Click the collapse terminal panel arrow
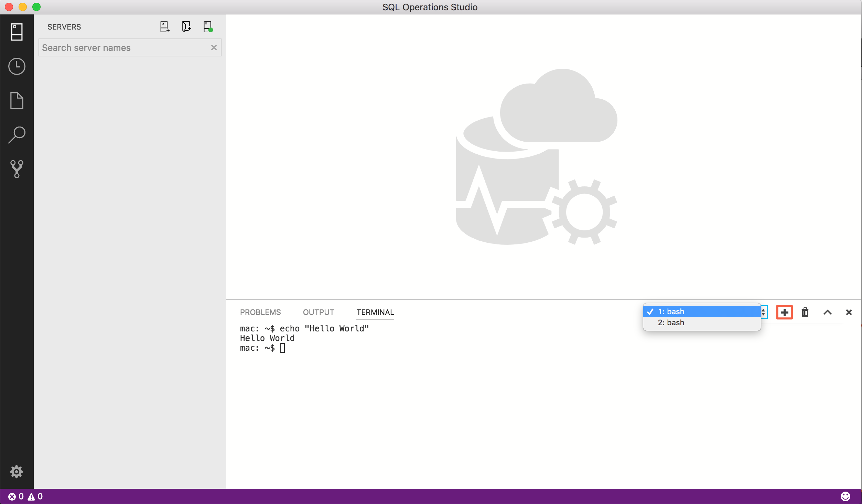This screenshot has width=862, height=504. [827, 312]
